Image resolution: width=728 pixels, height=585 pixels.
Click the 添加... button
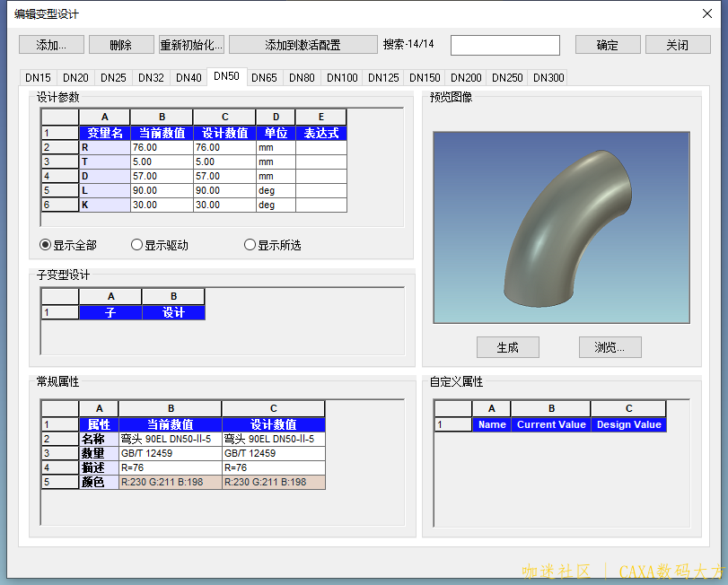tap(51, 45)
